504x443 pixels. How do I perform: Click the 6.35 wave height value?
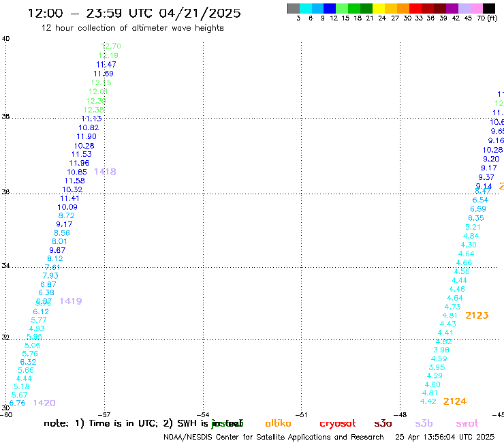click(x=476, y=218)
